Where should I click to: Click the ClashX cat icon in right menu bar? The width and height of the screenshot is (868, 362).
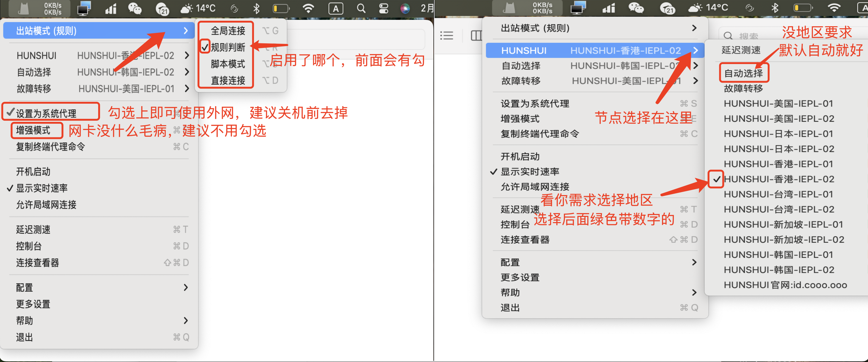click(x=509, y=8)
